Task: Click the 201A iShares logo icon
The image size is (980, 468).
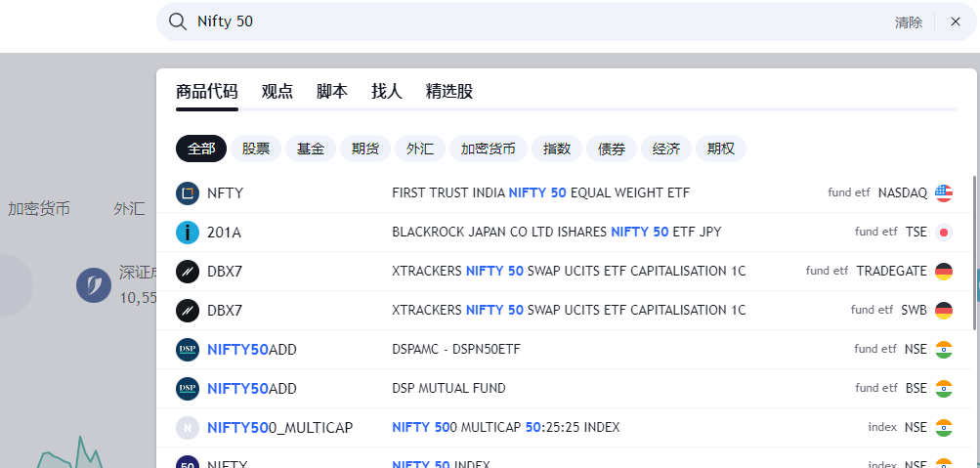Action: coord(188,233)
